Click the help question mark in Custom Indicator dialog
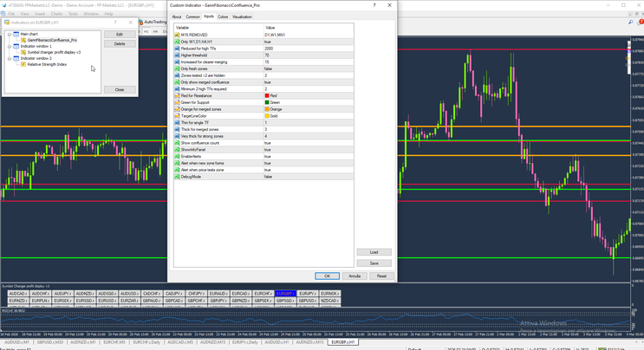Screen dimensions: 644x350 (x=374, y=5)
